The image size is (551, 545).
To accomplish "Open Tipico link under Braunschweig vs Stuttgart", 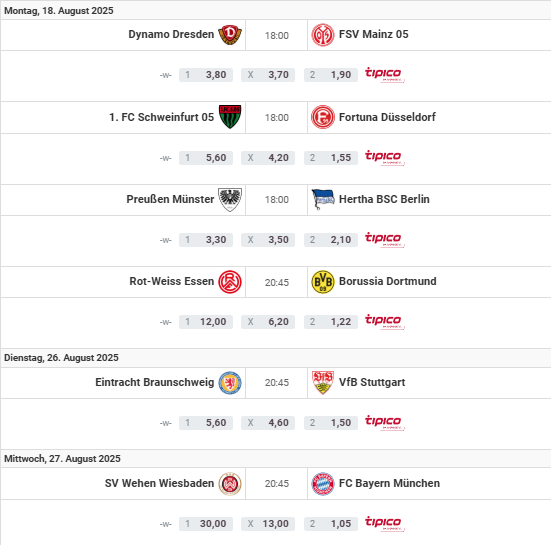I will point(384,422).
